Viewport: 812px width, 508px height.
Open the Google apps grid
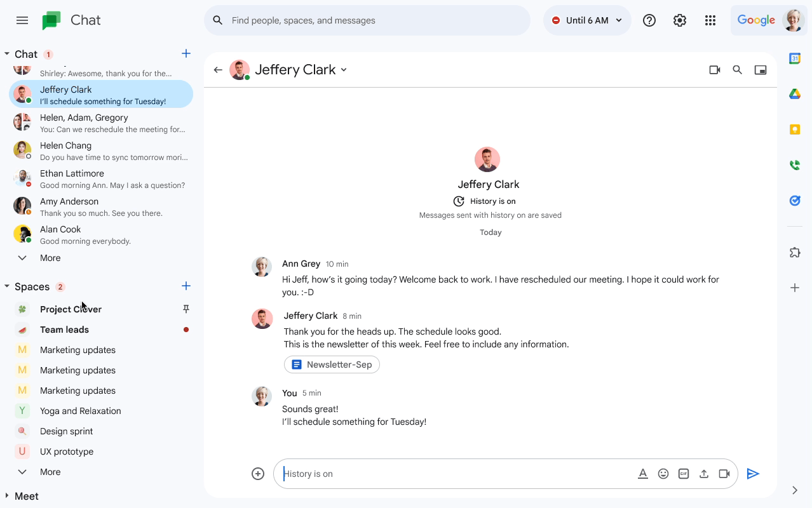[x=710, y=20]
